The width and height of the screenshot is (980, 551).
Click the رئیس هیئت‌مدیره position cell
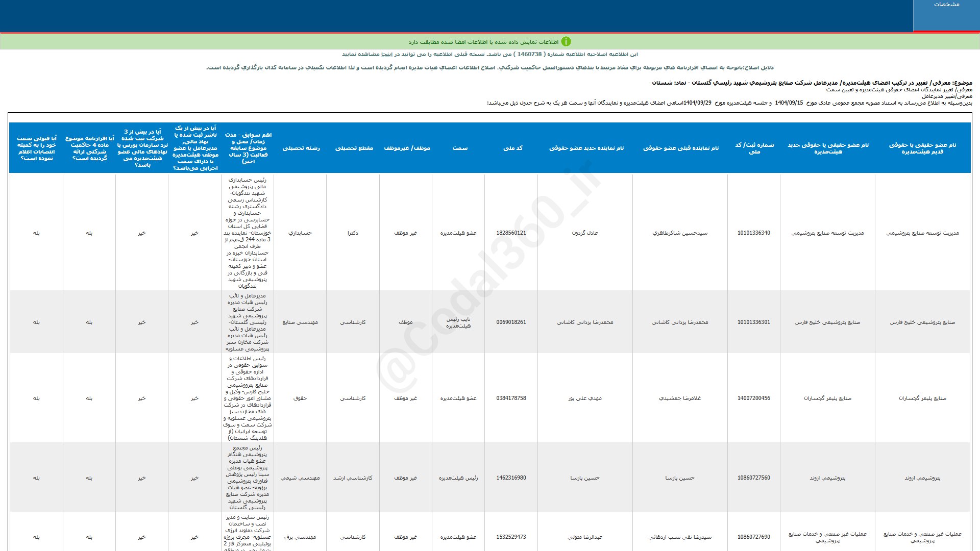(458, 478)
